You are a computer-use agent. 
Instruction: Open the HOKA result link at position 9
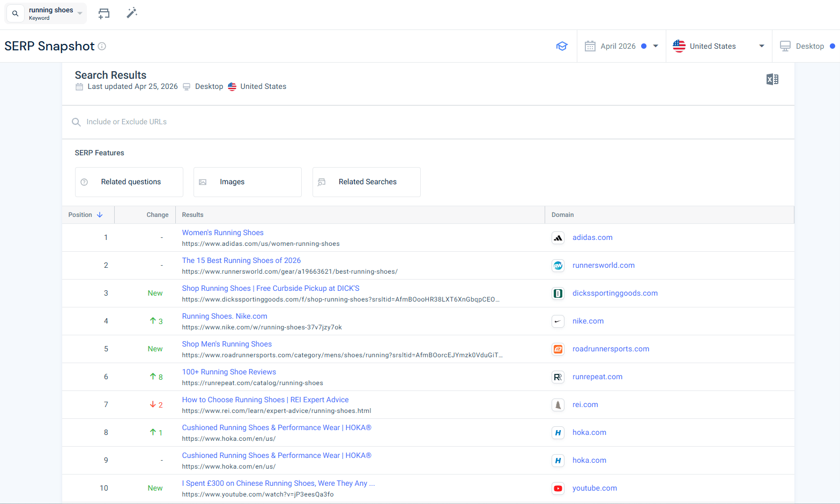point(277,455)
